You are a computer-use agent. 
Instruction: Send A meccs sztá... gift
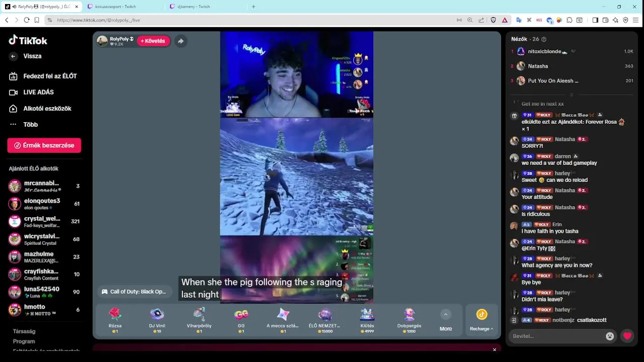[283, 320]
